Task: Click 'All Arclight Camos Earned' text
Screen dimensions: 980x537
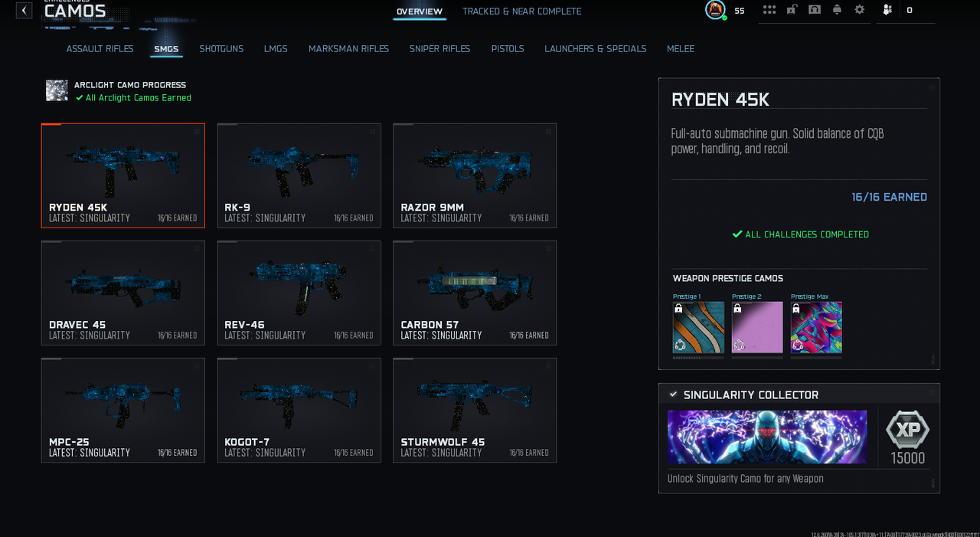Action: point(139,98)
